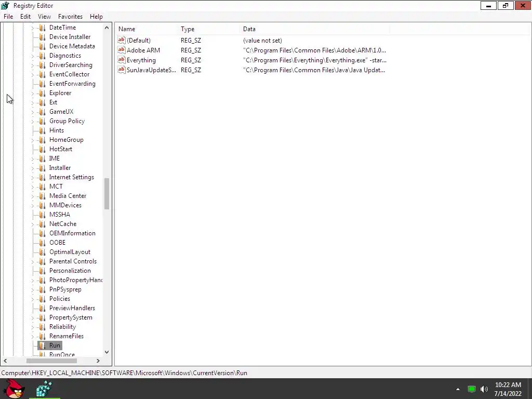532x399 pixels.
Task: Click the Data column header
Action: tap(314, 29)
